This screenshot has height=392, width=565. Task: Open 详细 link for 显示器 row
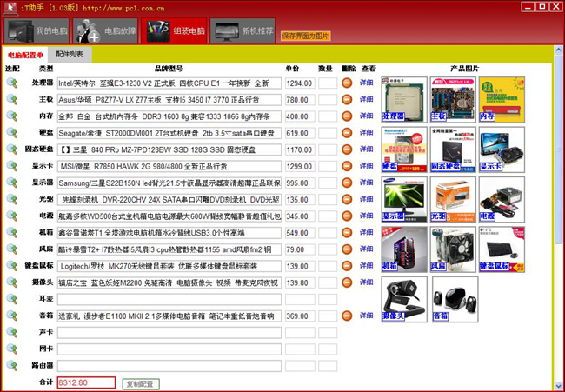click(x=367, y=183)
